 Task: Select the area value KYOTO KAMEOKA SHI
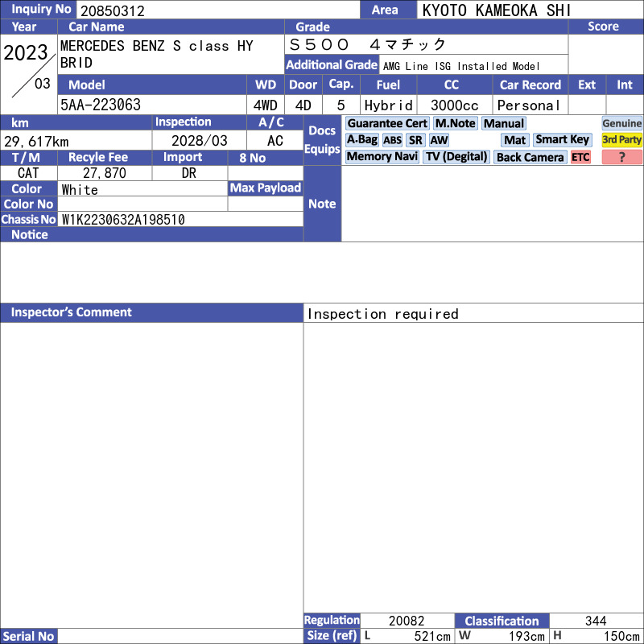[x=496, y=10]
